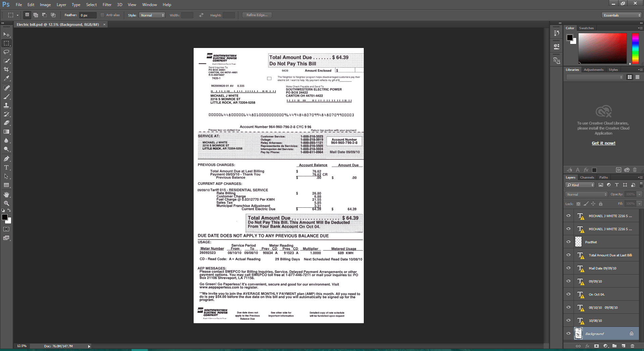The image size is (644, 351).
Task: Swap width and height button
Action: (201, 15)
